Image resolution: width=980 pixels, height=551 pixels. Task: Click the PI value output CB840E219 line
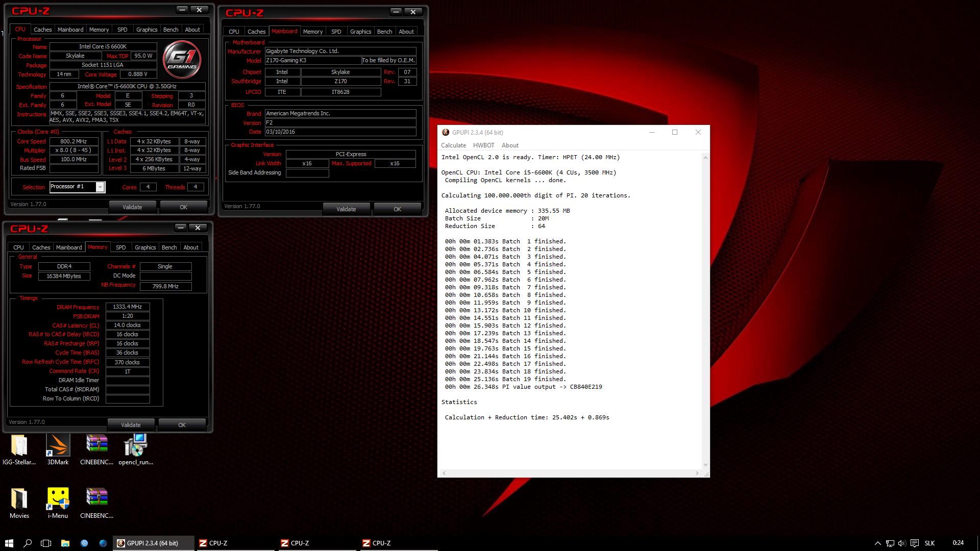point(523,387)
